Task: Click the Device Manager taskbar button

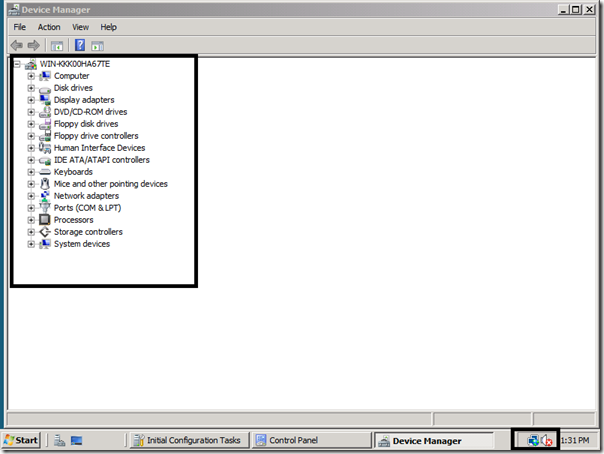Action: (x=434, y=441)
